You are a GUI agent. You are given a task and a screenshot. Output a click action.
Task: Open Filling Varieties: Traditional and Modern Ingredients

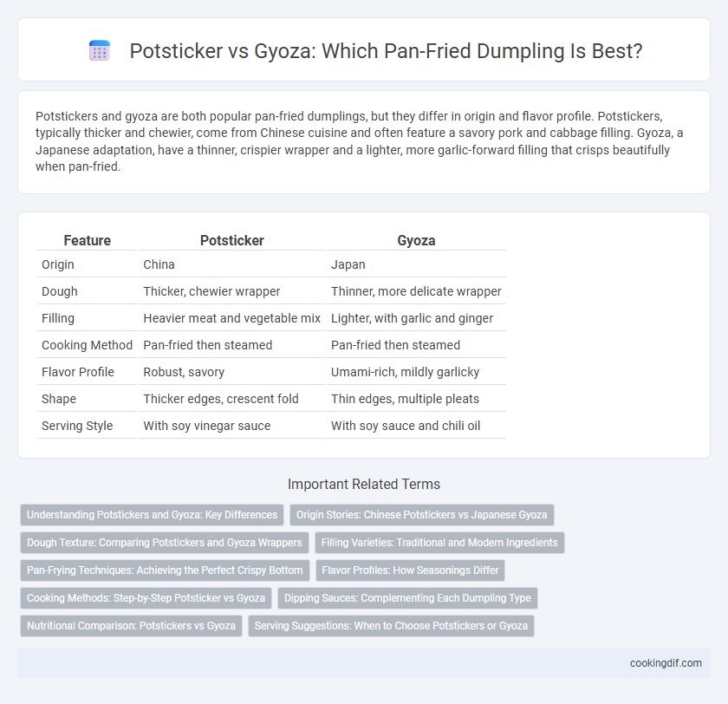[x=439, y=543]
